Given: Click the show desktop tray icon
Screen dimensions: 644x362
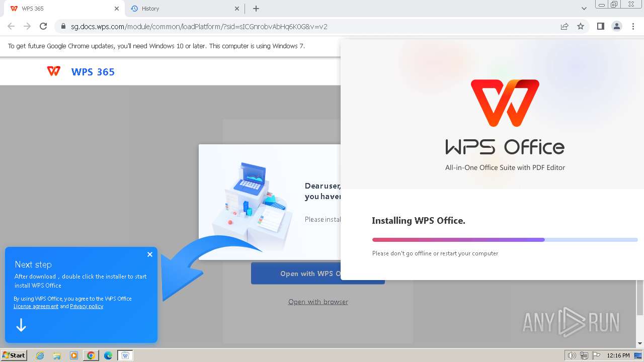Looking at the screenshot, I should tap(638, 355).
